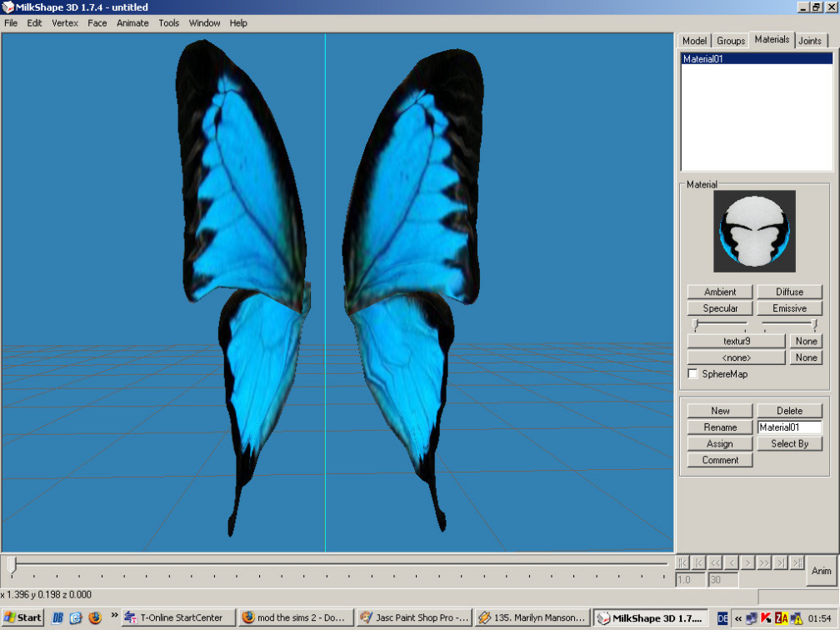
Task: Jump to the first keyframe in playback controls
Action: pos(682,562)
